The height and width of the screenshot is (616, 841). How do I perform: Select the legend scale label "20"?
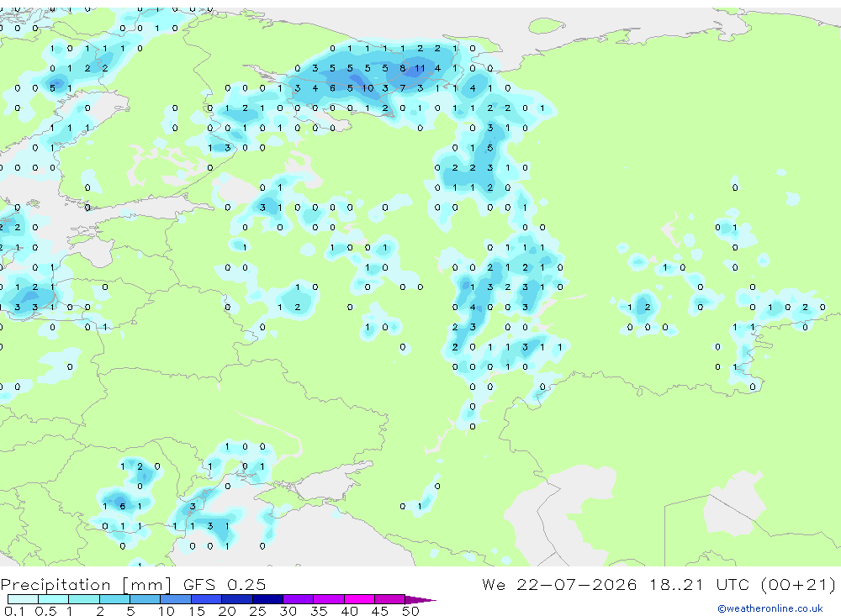point(227,611)
